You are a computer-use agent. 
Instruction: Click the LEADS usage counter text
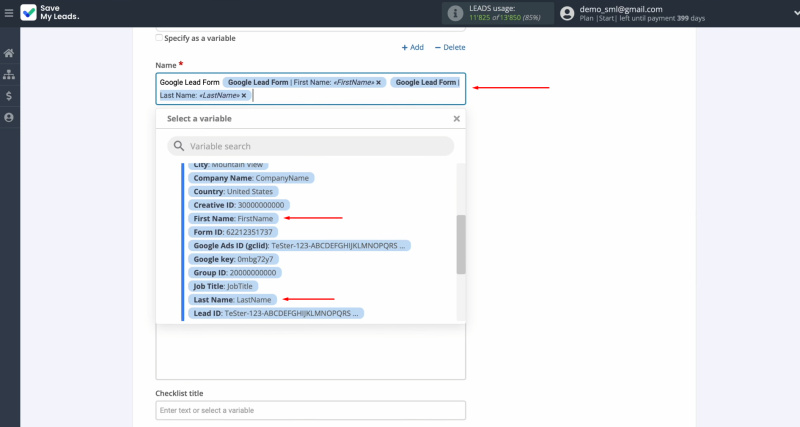click(505, 18)
